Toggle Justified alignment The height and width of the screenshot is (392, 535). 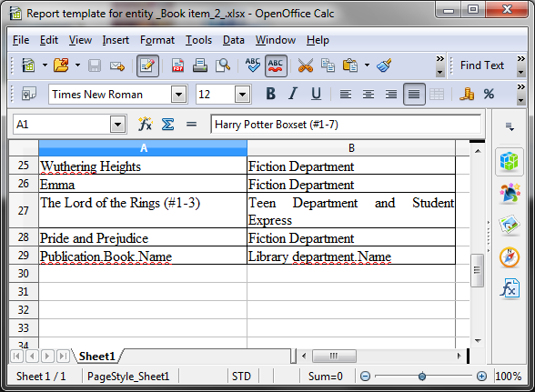(x=414, y=95)
